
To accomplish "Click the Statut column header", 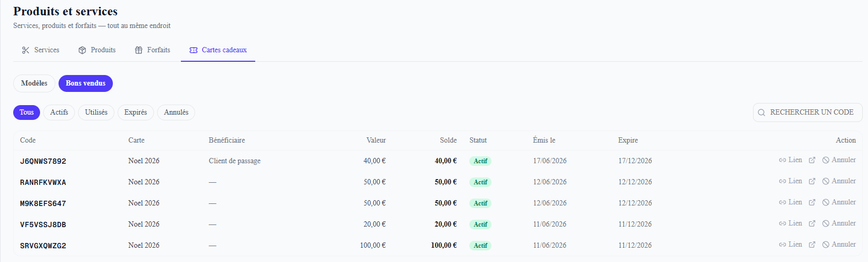I will 478,140.
